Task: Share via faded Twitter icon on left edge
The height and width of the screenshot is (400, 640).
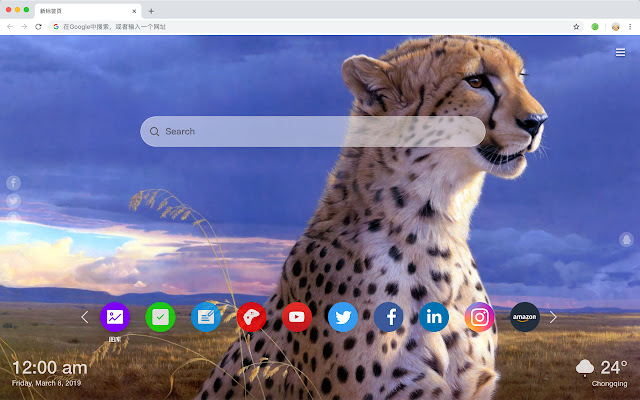Action: pos(13,201)
